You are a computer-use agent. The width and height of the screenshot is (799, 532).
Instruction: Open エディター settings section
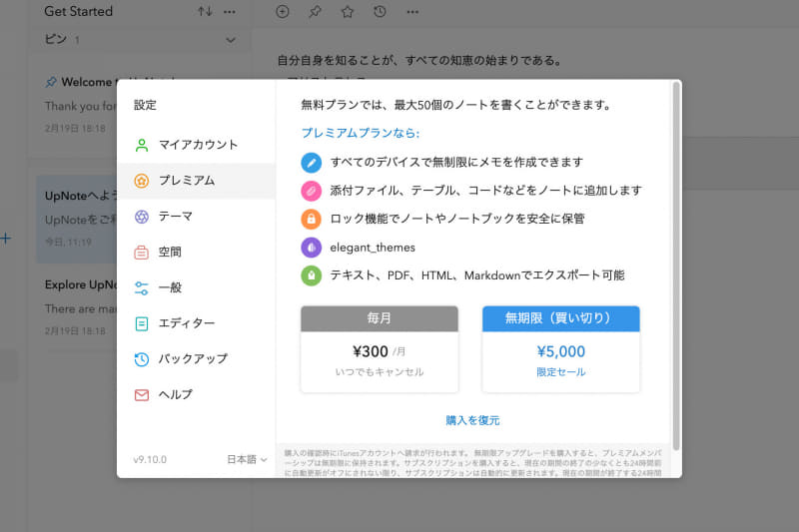[x=196, y=323]
